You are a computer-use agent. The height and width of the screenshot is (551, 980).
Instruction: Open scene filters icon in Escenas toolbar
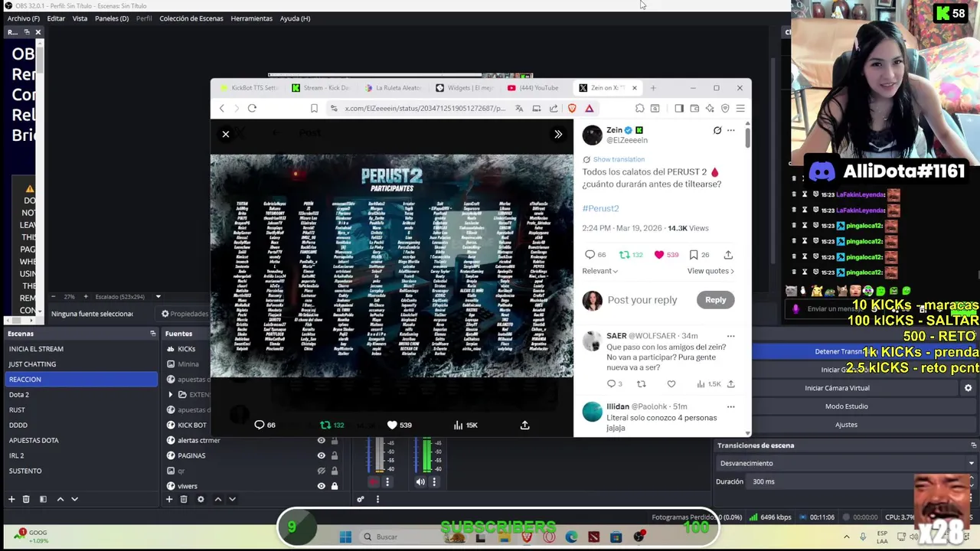(x=43, y=499)
